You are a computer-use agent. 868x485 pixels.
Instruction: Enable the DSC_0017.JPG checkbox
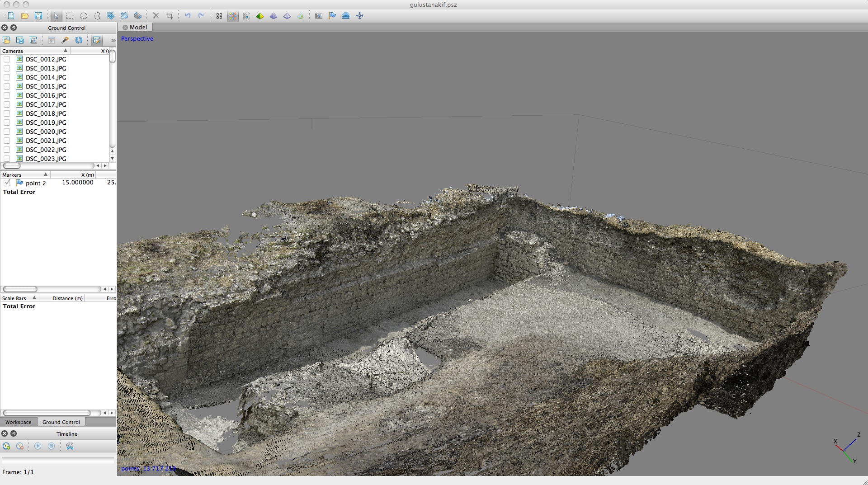pyautogui.click(x=7, y=104)
